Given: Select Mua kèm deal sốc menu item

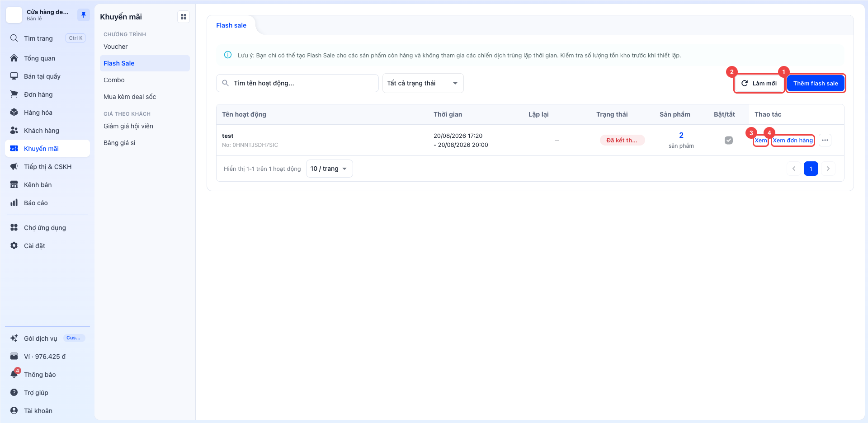Looking at the screenshot, I should (145, 97).
